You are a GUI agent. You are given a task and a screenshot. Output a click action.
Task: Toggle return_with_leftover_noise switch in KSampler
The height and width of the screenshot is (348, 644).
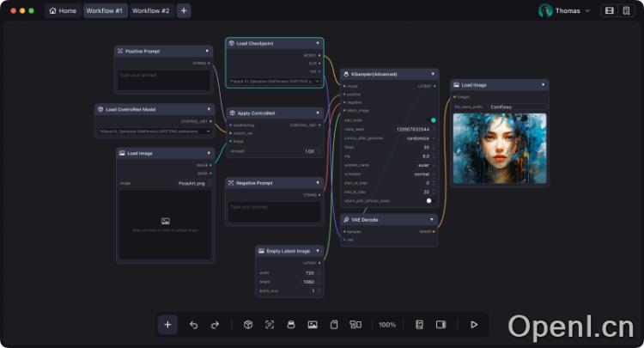coord(428,200)
